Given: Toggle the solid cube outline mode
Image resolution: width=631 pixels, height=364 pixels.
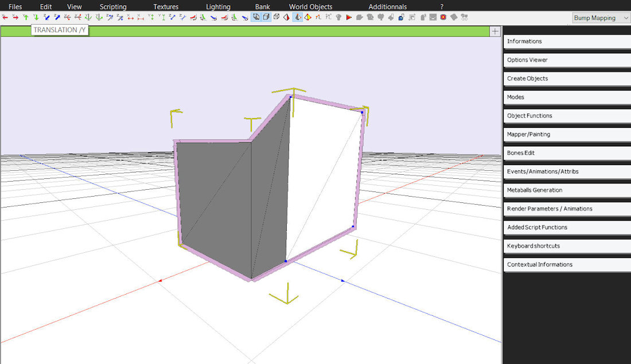Looking at the screenshot, I should (x=266, y=17).
